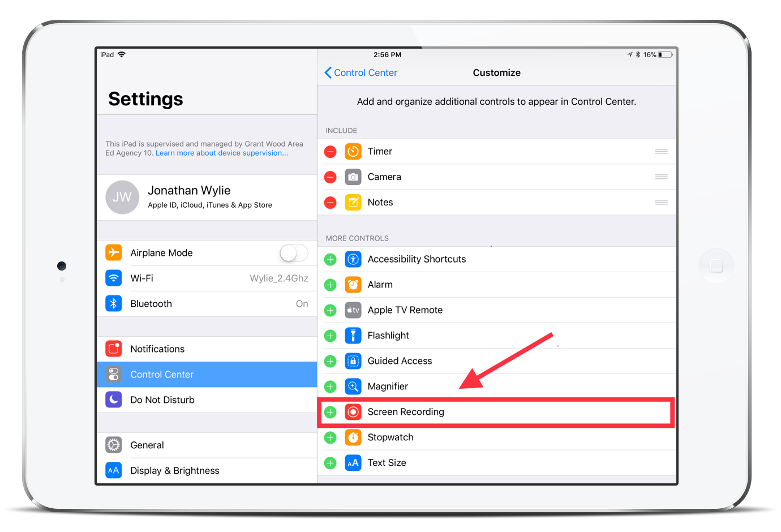
Task: Click the 2:56 PM clock
Action: pos(387,55)
